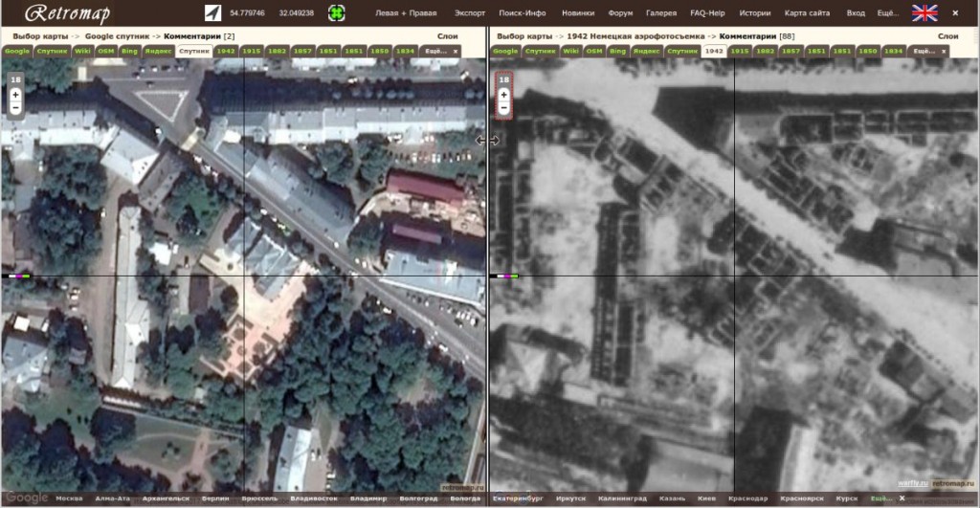
Task: Select the Google tab in left pane
Action: click(17, 52)
